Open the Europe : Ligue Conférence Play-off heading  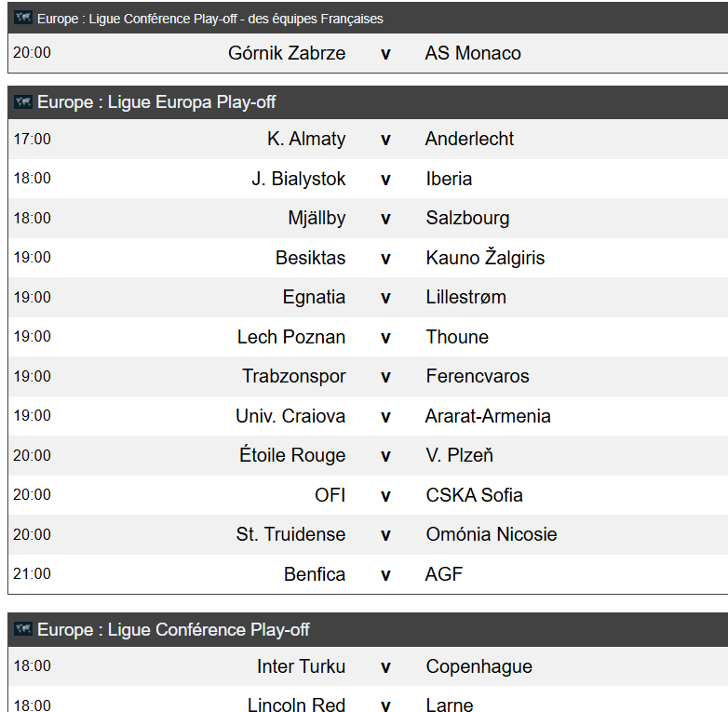(x=173, y=629)
